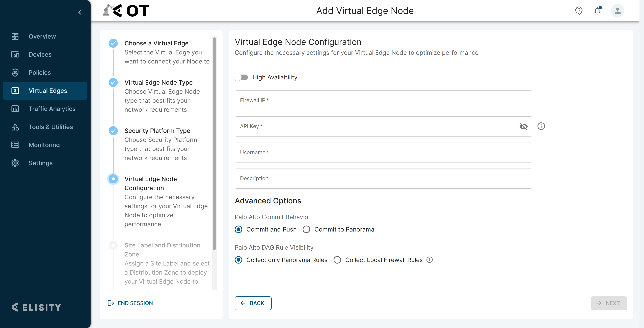Image resolution: width=644 pixels, height=328 pixels.
Task: Click the Site Label and Distribution Zone step marker
Action: pos(113,245)
